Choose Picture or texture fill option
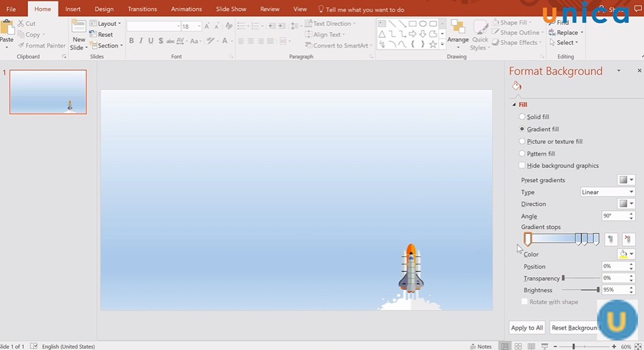The image size is (644, 350). point(522,141)
